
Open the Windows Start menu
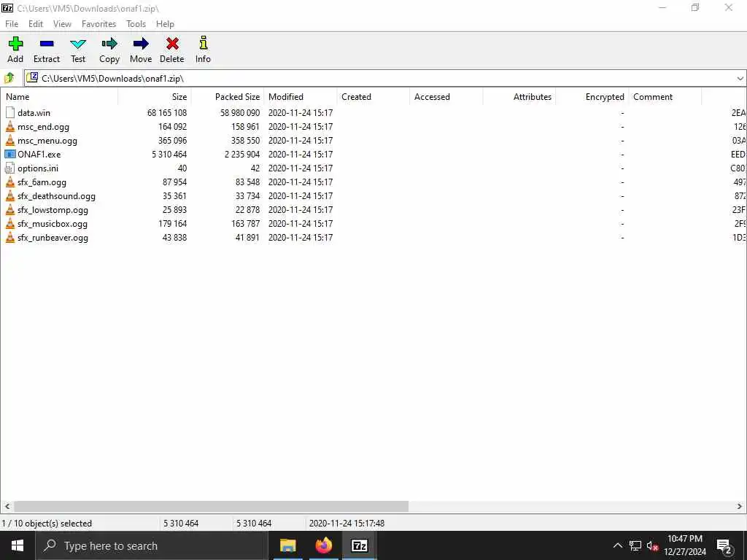[18, 545]
